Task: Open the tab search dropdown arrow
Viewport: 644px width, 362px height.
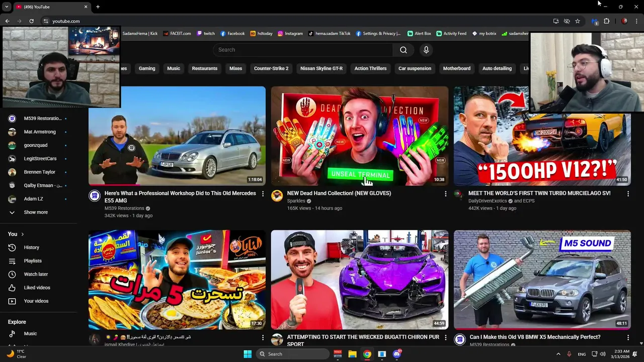Action: click(7, 7)
